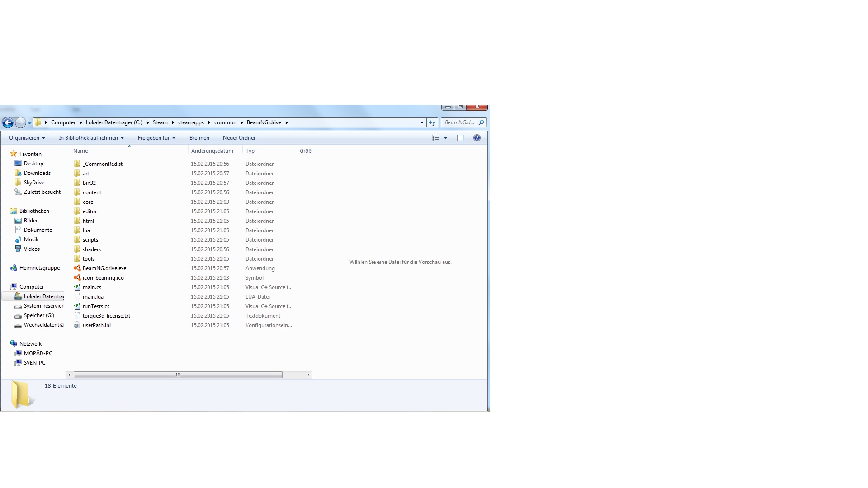Select the _CommonRedist folder icon
This screenshot has height=488, width=868.
77,164
